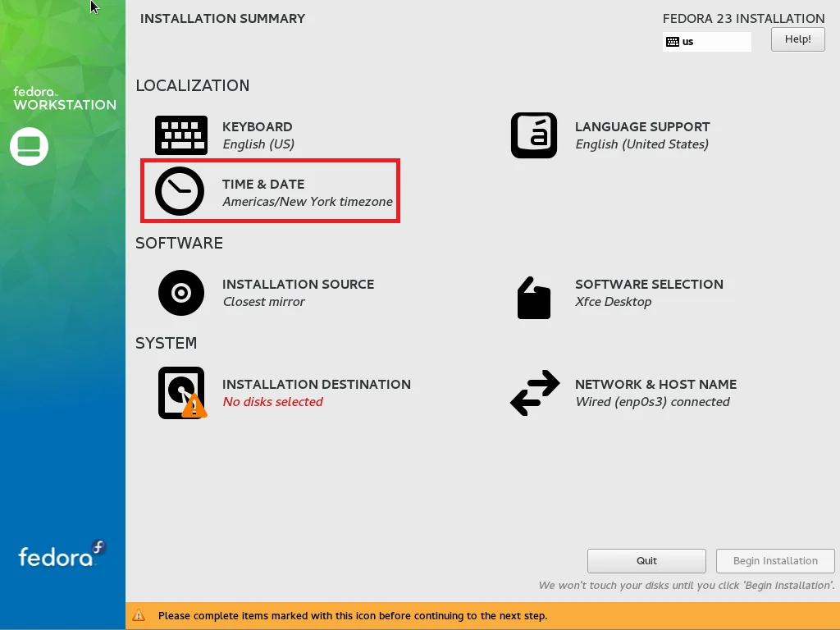The width and height of the screenshot is (840, 630).
Task: Click 'English (US)' keyboard value
Action: pos(258,144)
